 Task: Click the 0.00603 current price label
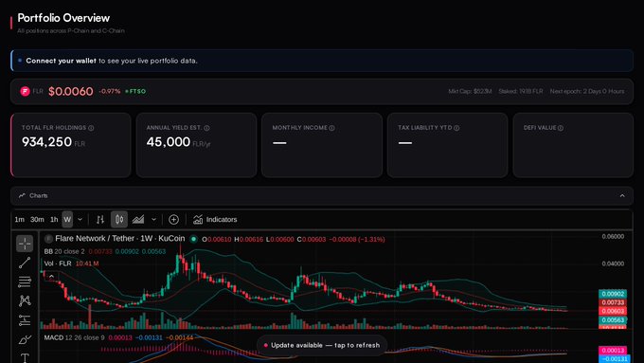tap(613, 311)
